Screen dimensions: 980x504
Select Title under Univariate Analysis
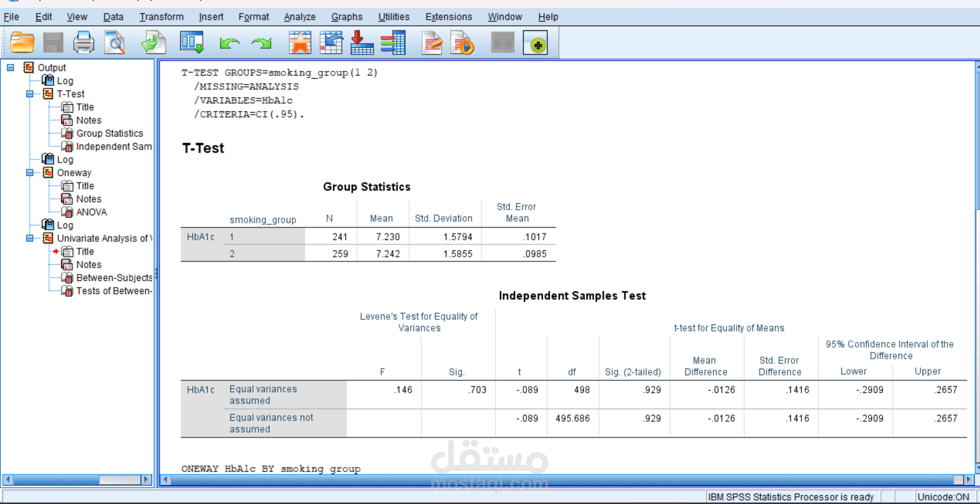pyautogui.click(x=85, y=252)
